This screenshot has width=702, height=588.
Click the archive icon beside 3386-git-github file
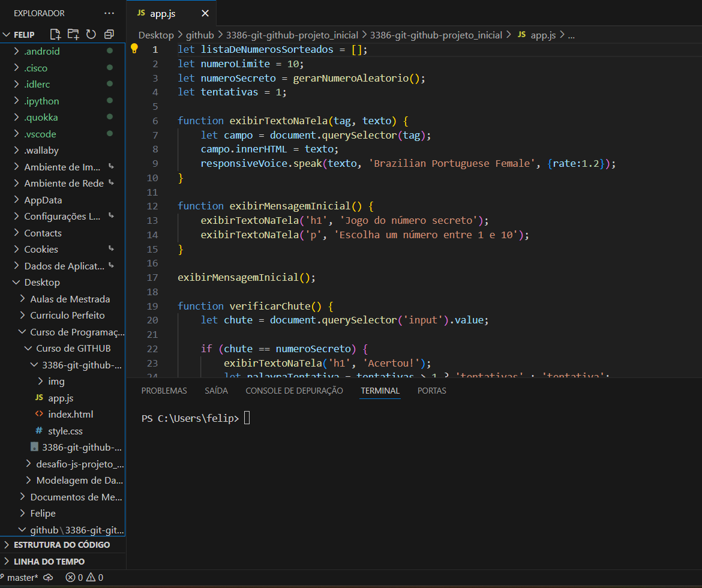[x=34, y=447]
